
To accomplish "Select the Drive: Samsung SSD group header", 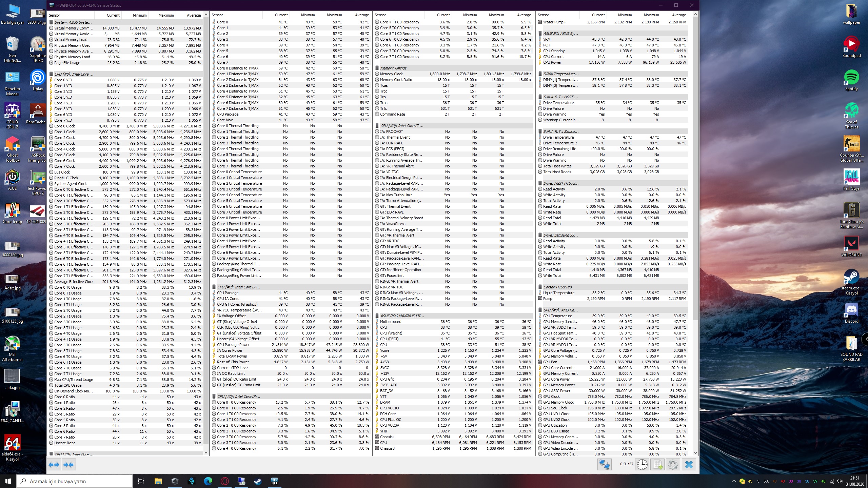I will [x=613, y=235].
